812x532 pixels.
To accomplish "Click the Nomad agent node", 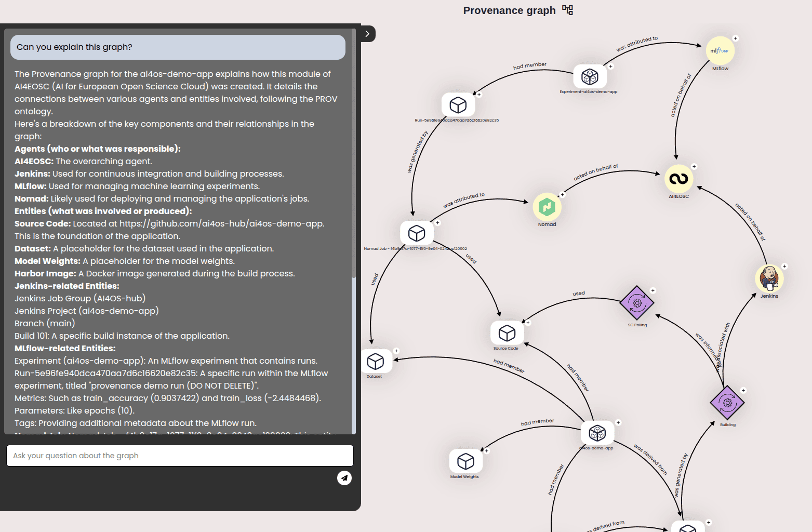I will click(x=547, y=207).
